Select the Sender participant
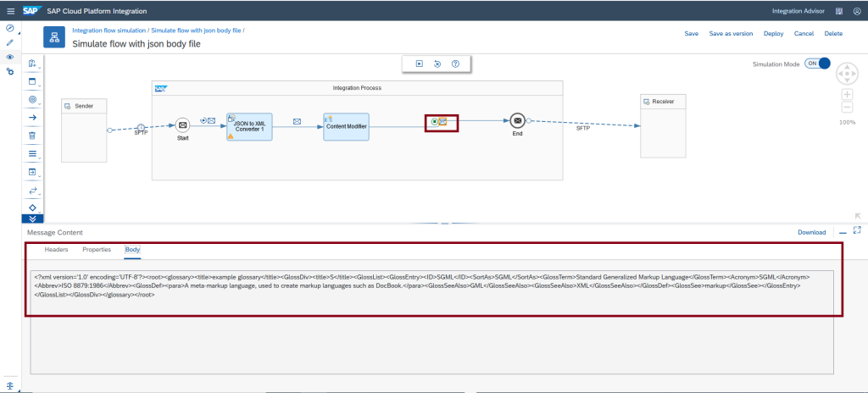The width and height of the screenshot is (868, 393). pos(84,130)
